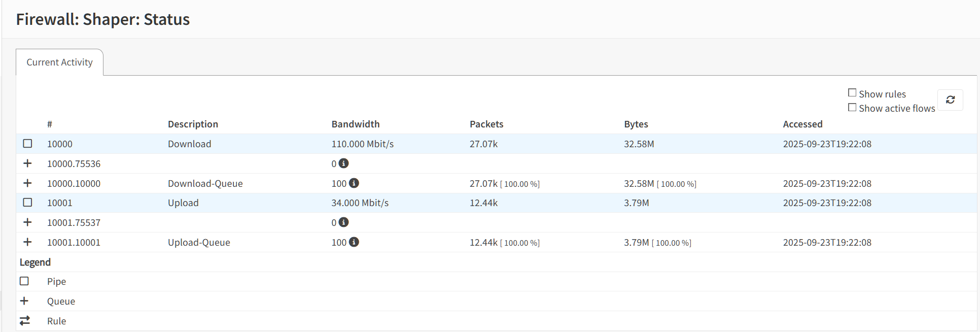Image resolution: width=980 pixels, height=332 pixels.
Task: Click the Bandwidth column header
Action: (355, 124)
